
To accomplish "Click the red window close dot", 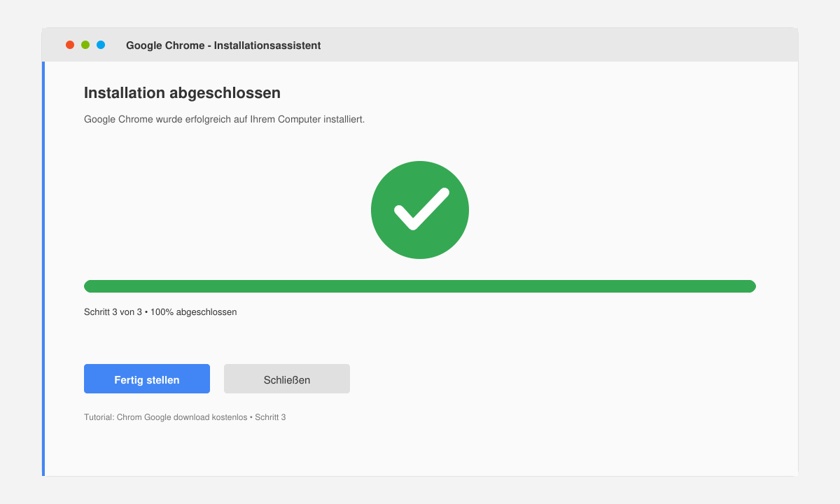I will [x=70, y=45].
